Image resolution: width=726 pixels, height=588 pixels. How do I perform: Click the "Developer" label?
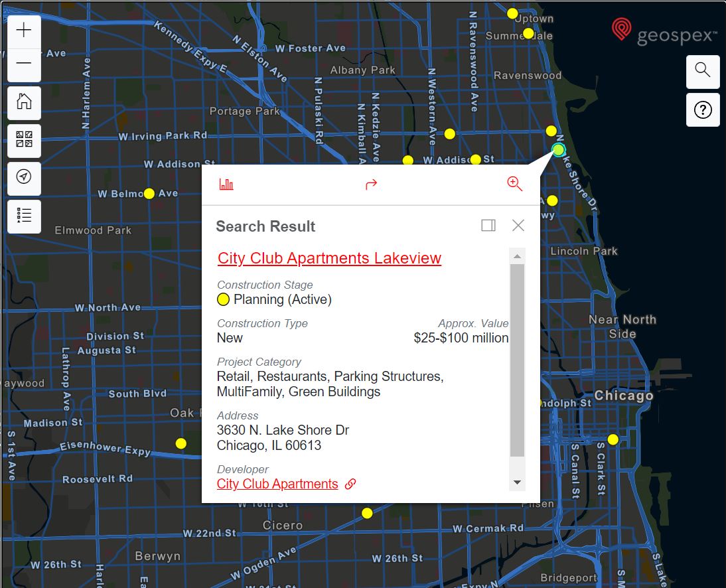[243, 469]
